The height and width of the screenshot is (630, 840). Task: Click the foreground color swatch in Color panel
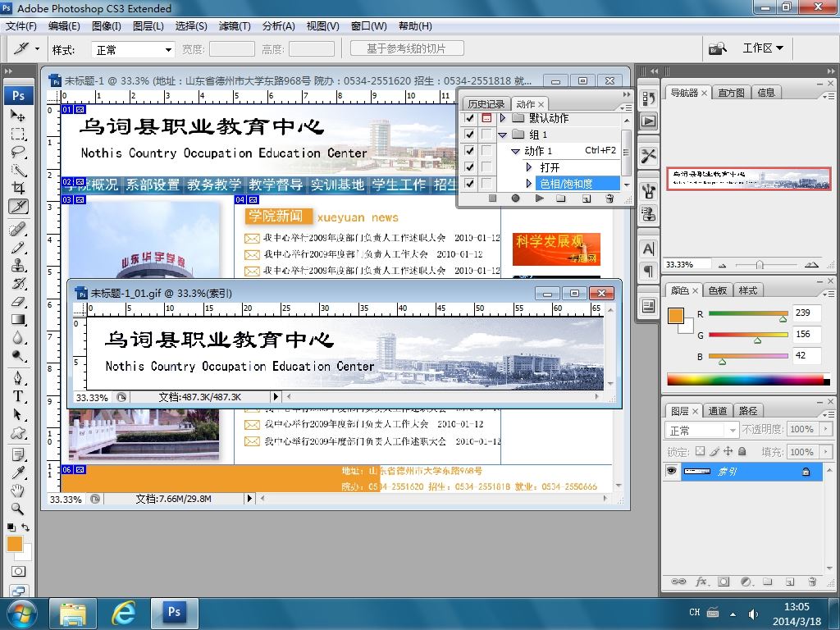676,316
